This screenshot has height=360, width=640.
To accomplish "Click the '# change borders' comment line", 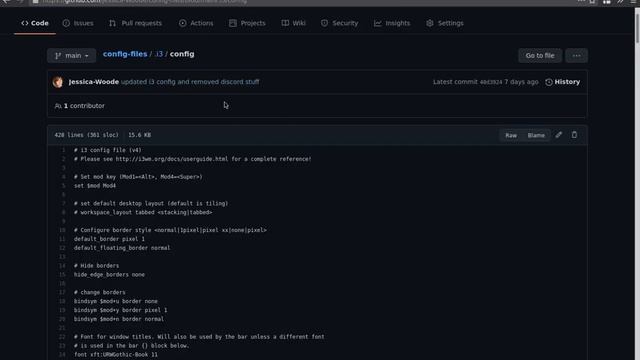I will coord(100,292).
